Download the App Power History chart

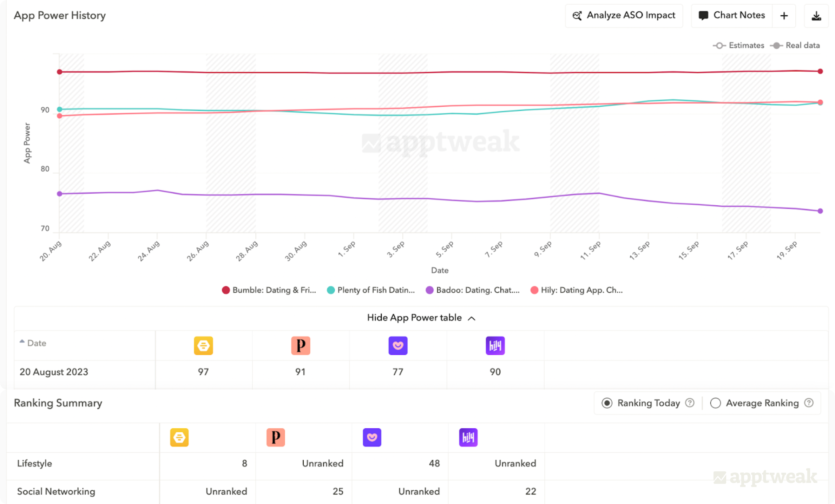(x=816, y=16)
